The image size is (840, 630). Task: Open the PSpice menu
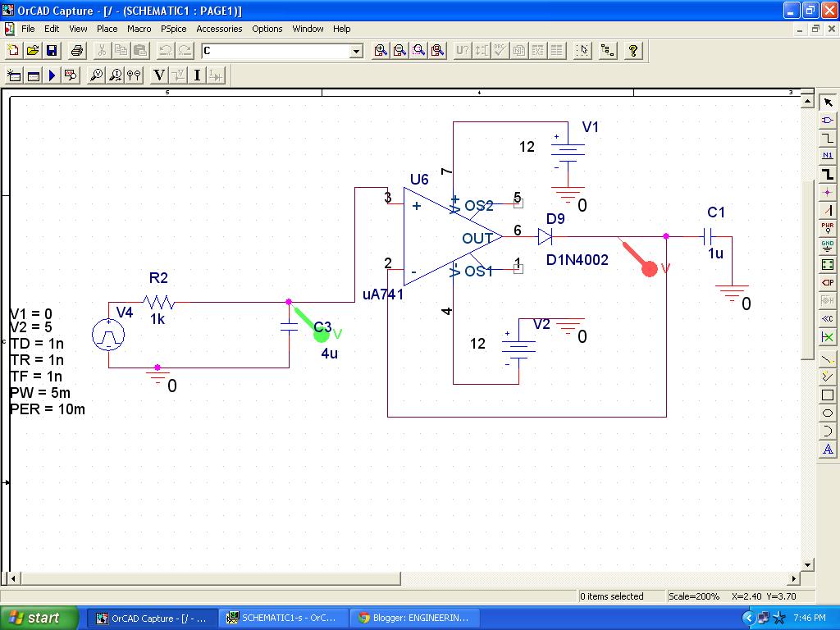pos(173,29)
